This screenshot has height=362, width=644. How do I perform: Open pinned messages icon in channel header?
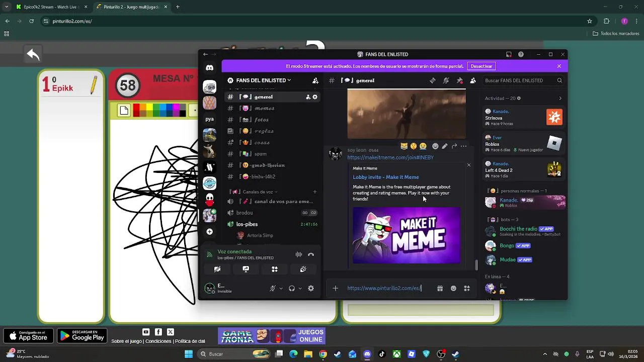pos(459,80)
